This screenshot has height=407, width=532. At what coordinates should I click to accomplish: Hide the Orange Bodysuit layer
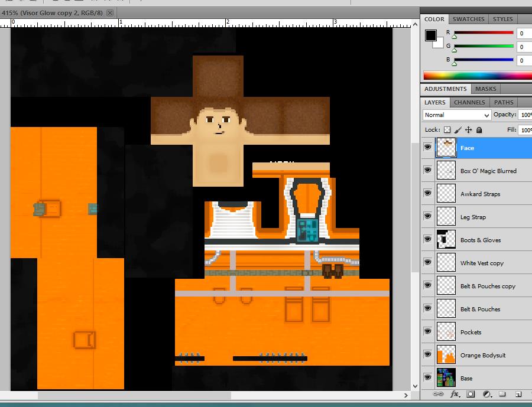coord(427,355)
